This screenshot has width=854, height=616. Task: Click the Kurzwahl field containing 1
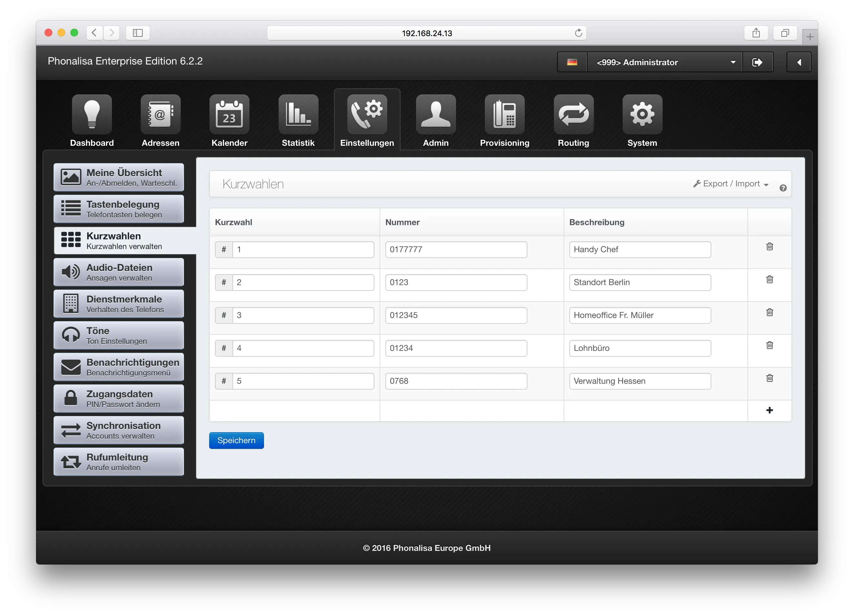click(x=303, y=250)
